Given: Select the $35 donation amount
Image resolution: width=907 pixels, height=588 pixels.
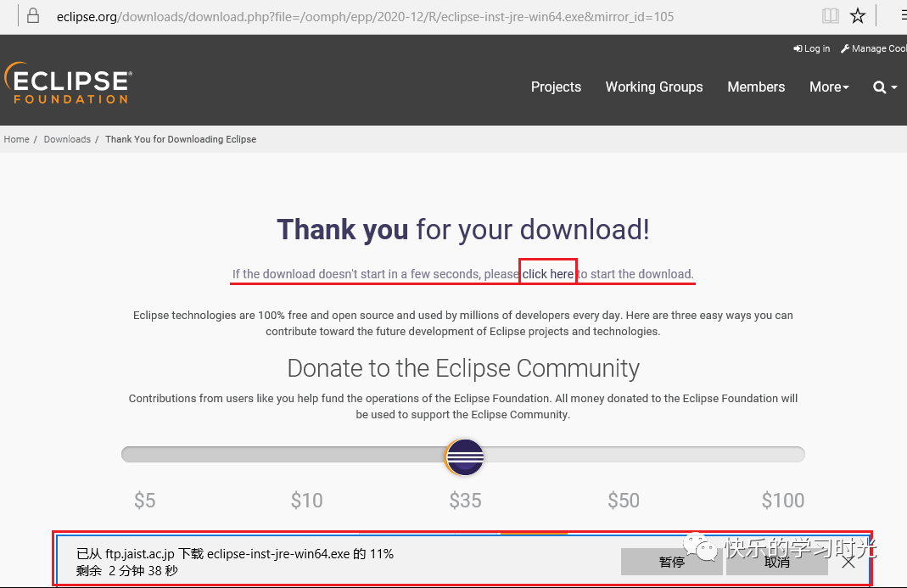Looking at the screenshot, I should tap(465, 500).
